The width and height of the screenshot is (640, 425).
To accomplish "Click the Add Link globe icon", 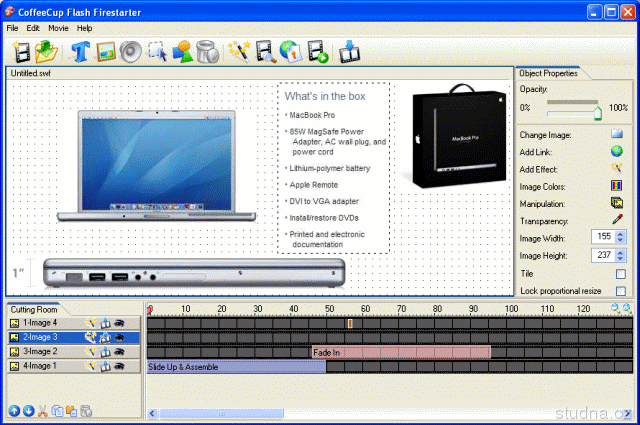I will (x=617, y=151).
